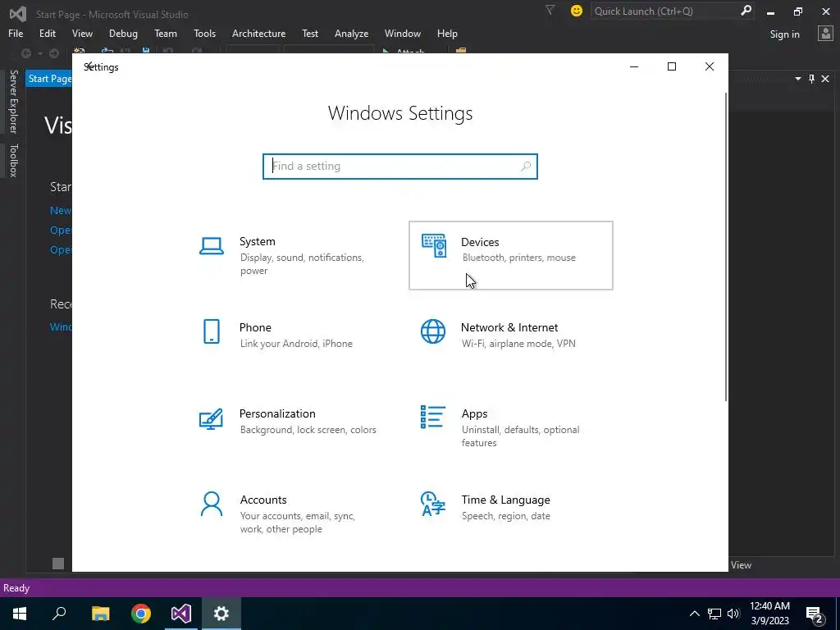
Task: Close the Visual Studio side panel with X
Action: (825, 79)
